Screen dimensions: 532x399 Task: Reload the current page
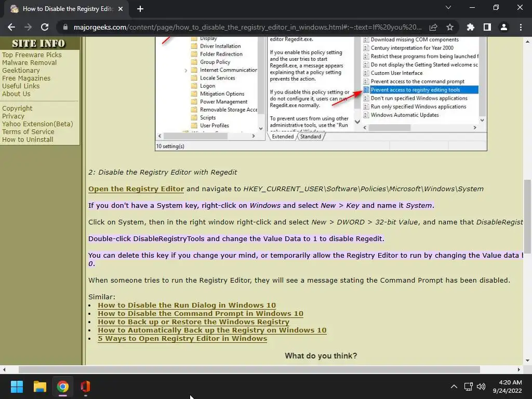[45, 27]
